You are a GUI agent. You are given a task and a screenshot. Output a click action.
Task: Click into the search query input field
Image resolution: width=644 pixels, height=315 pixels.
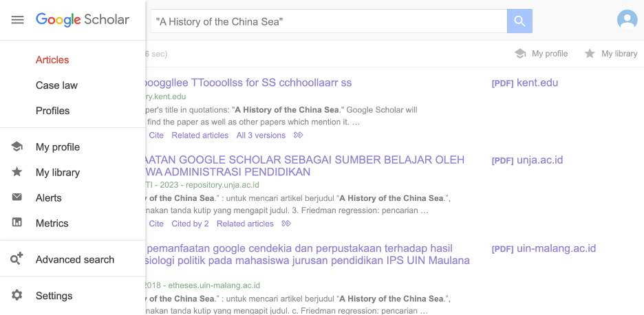point(329,21)
